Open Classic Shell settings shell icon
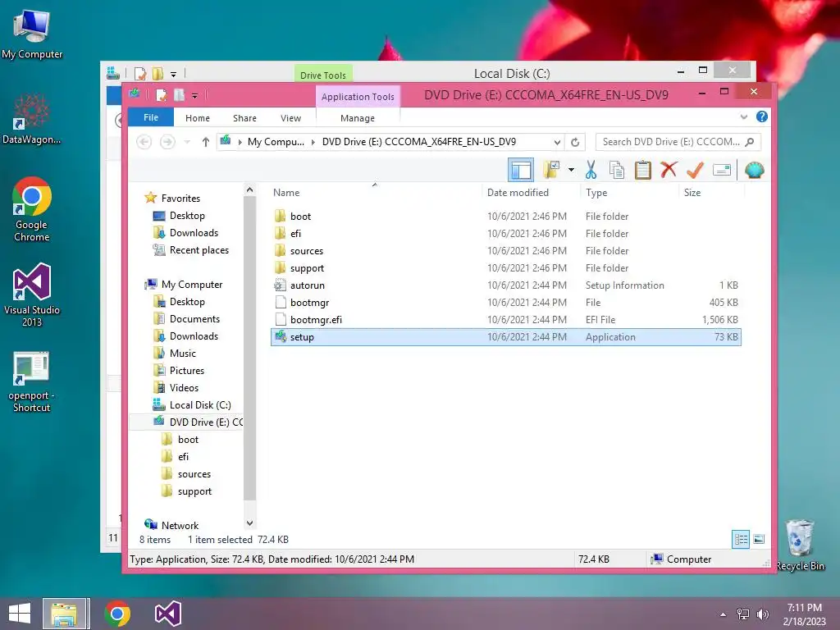840x630 pixels. pos(755,171)
